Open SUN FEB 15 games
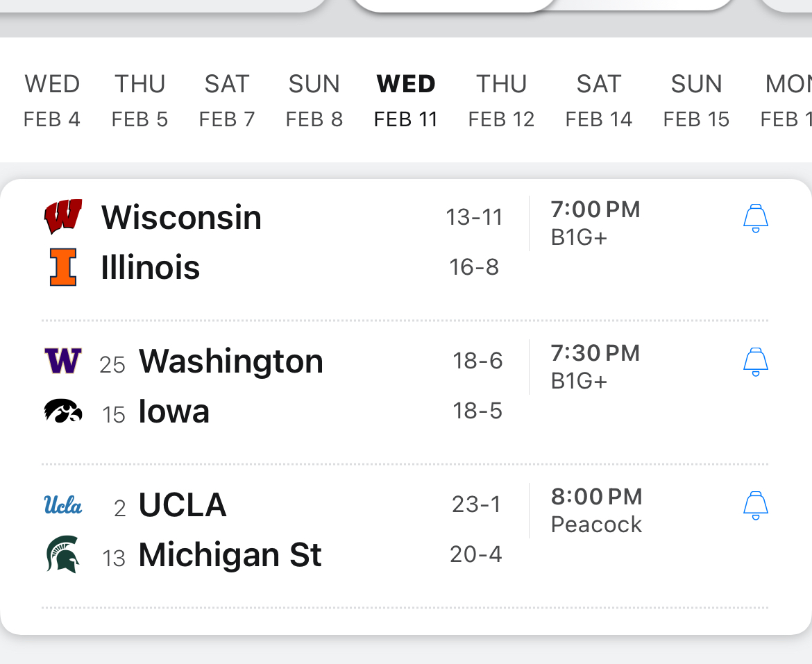812x664 pixels. tap(696, 101)
